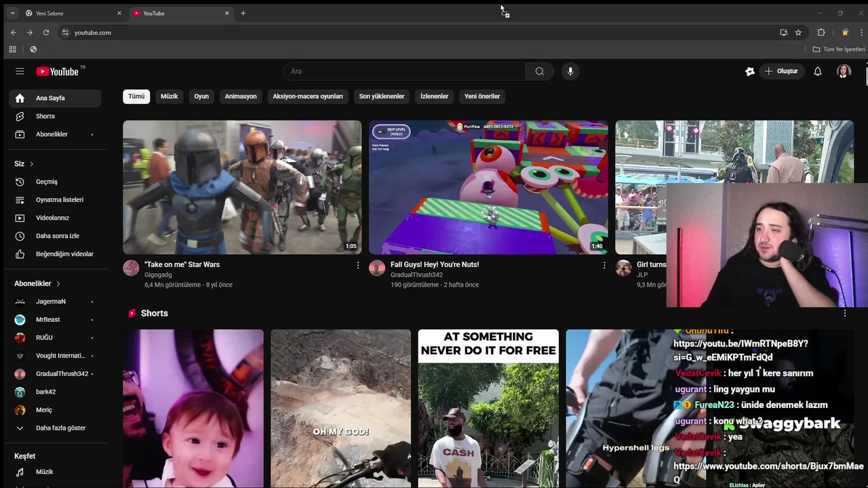Go back with browser back arrow
This screenshot has height=488, width=868.
(x=13, y=33)
